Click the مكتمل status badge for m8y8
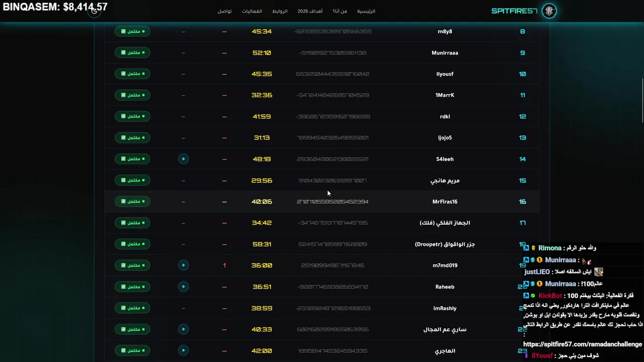 click(x=132, y=31)
